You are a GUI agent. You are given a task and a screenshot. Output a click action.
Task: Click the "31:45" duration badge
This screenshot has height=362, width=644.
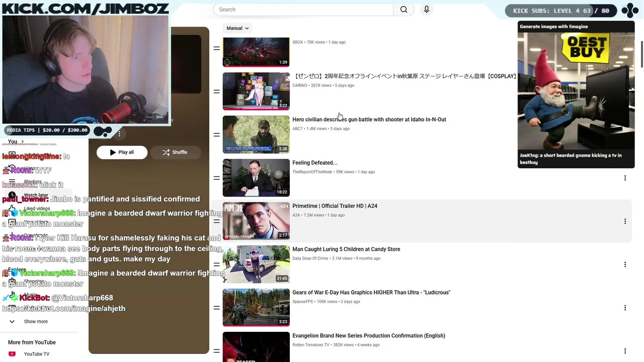[282, 279]
